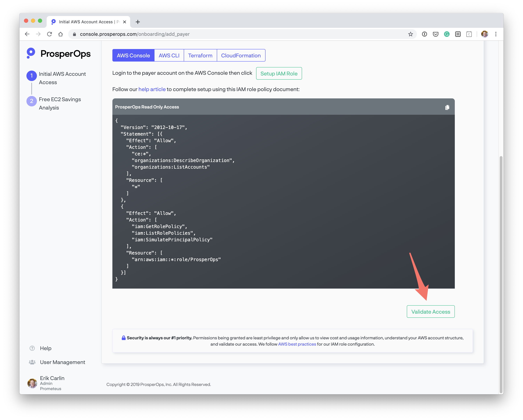View site info via the padlock icon
This screenshot has width=523, height=420.
click(75, 34)
